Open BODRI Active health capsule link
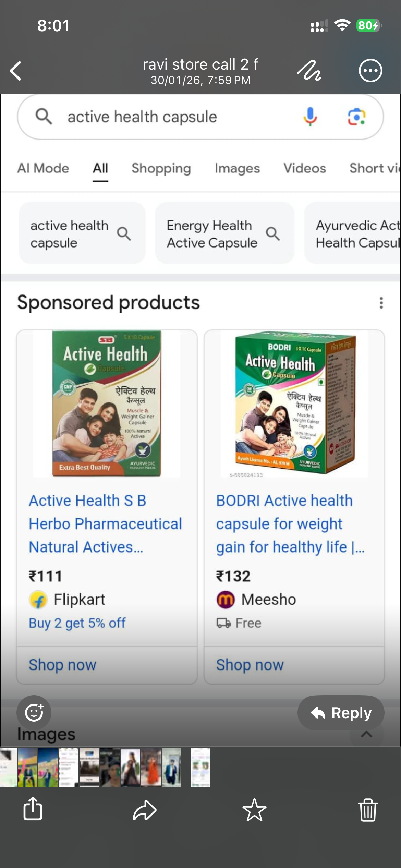The width and height of the screenshot is (401, 868). tap(284, 523)
